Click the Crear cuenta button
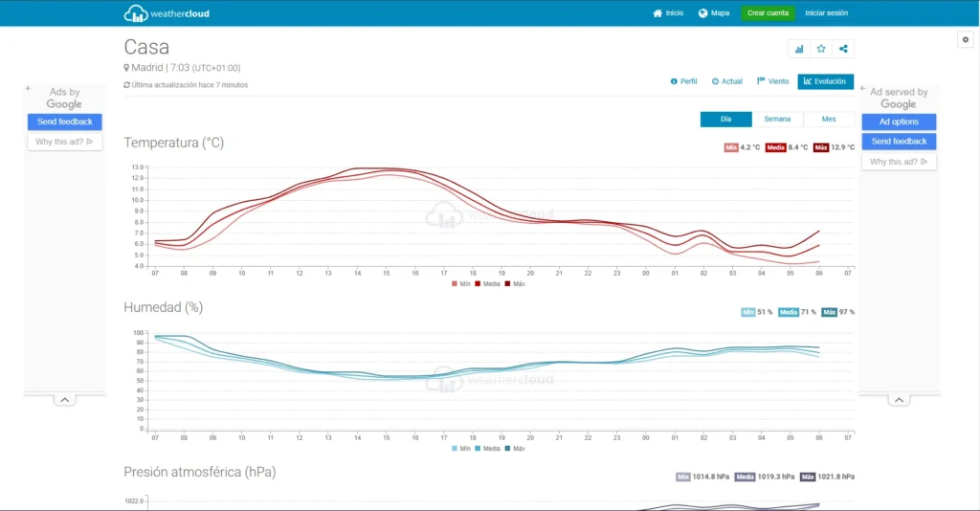980x511 pixels. 768,13
